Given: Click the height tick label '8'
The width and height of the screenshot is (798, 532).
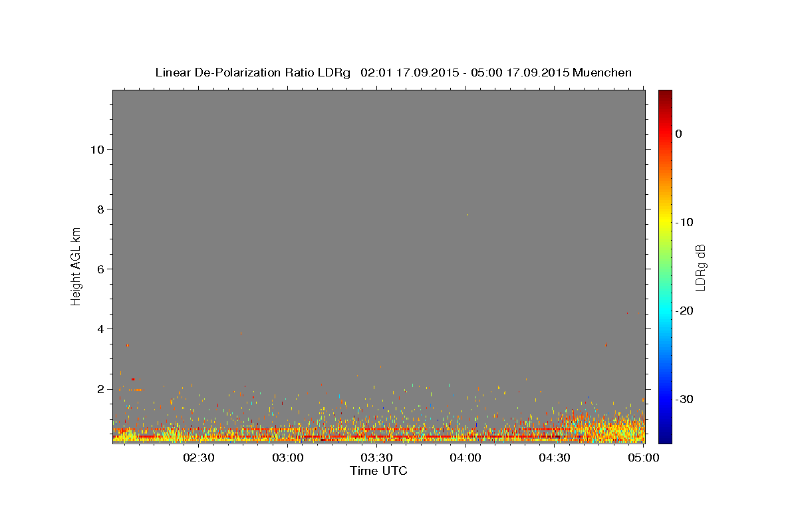Looking at the screenshot, I should [x=101, y=209].
